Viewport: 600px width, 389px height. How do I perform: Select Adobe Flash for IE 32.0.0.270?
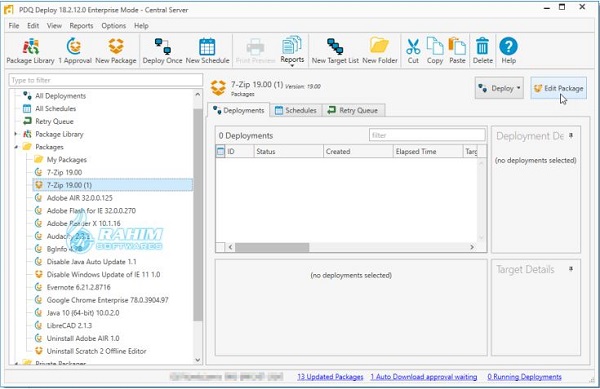tap(91, 210)
